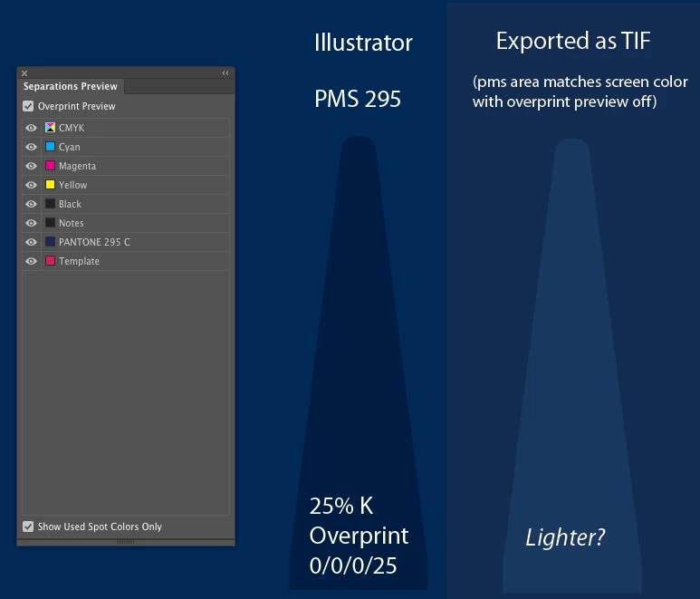
Task: Collapse the panel with double-arrow icon
Action: coord(225,72)
